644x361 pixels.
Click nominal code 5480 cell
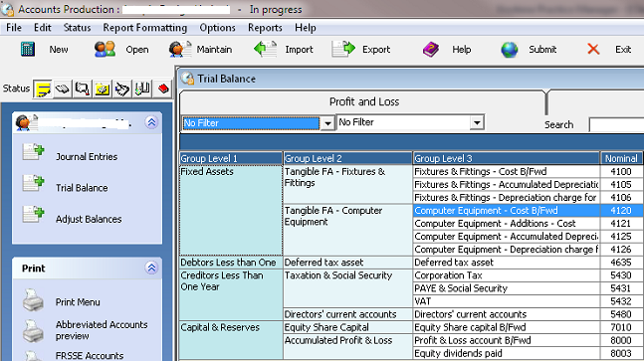click(x=622, y=314)
